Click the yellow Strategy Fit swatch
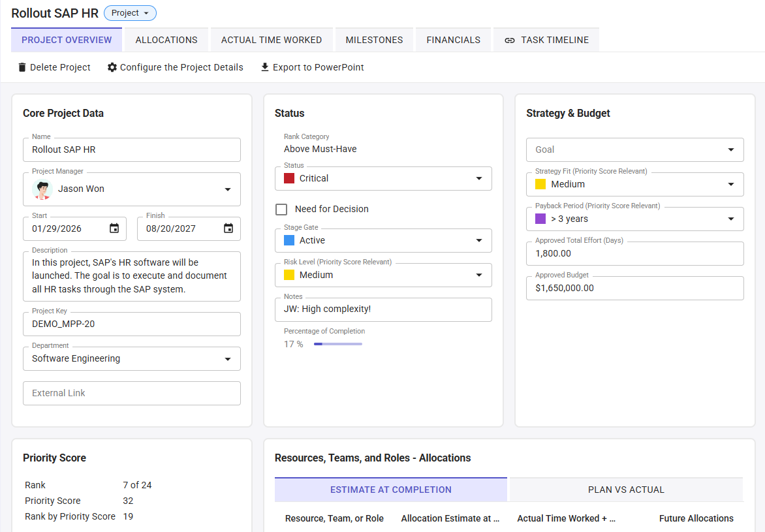This screenshot has width=765, height=532. (x=540, y=185)
